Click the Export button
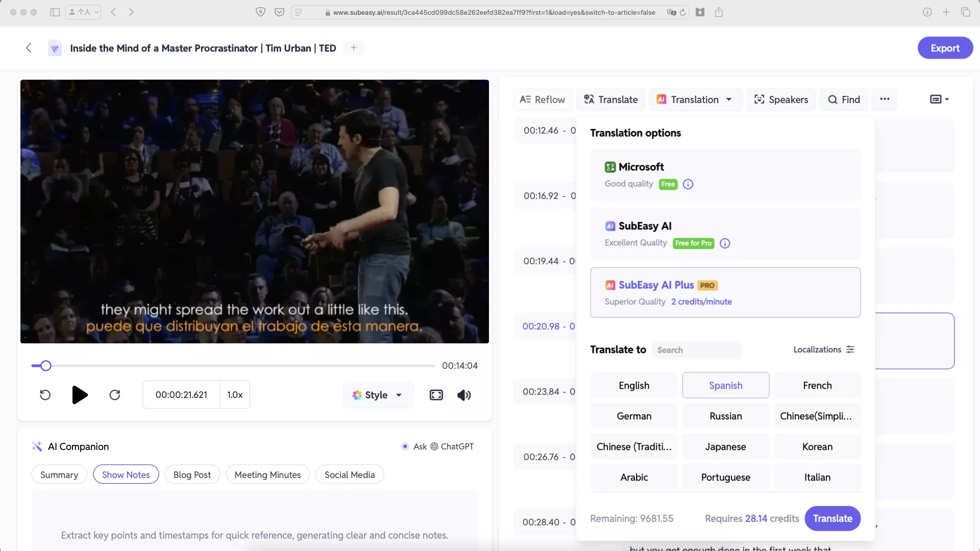The image size is (980, 551). pyautogui.click(x=945, y=48)
